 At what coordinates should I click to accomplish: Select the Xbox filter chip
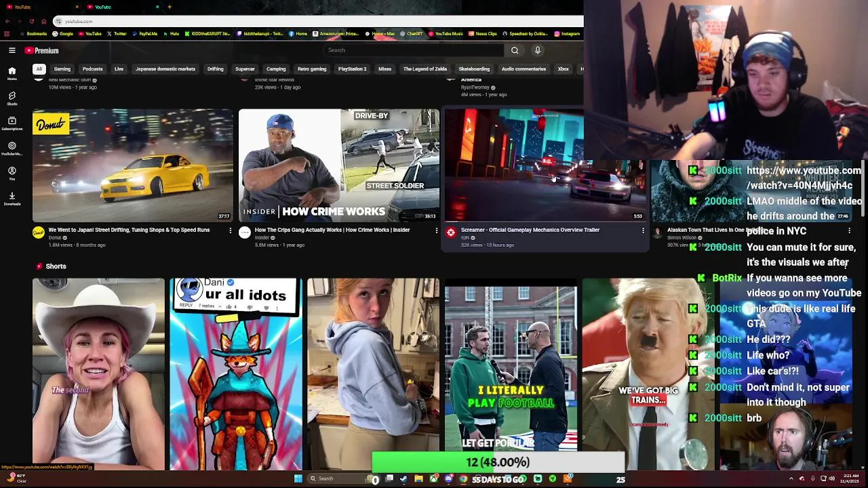[563, 68]
